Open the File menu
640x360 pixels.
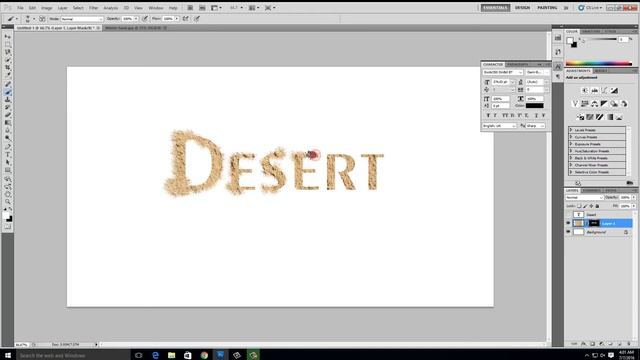(20, 8)
